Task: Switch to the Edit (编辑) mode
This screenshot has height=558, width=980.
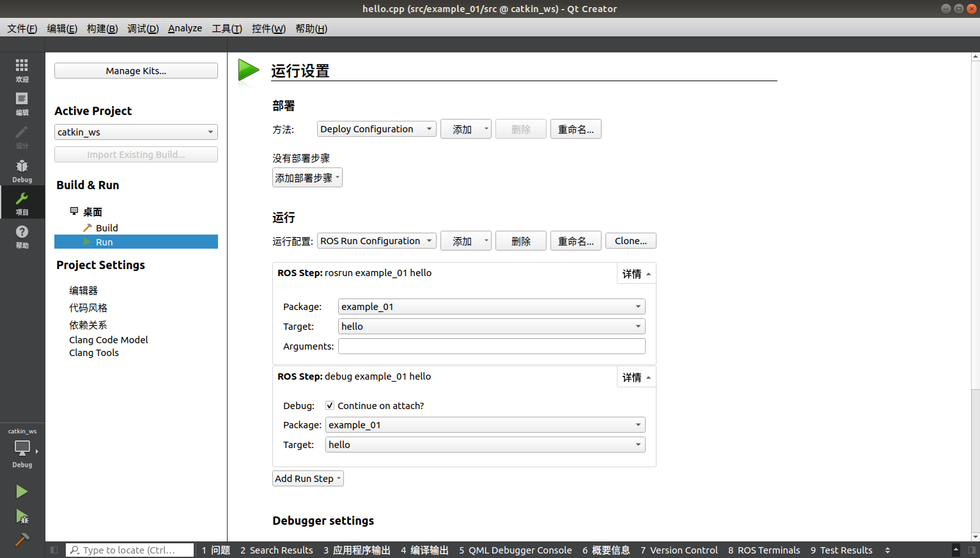Action: click(x=22, y=103)
